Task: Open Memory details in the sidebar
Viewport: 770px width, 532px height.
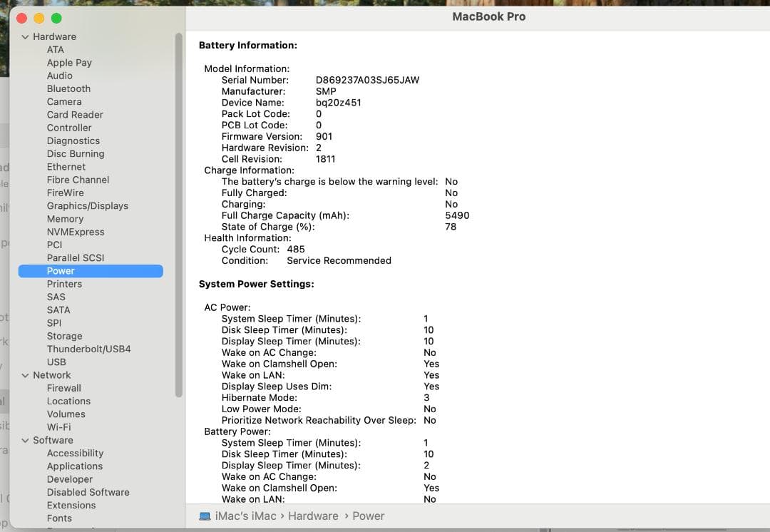Action: pyautogui.click(x=65, y=218)
